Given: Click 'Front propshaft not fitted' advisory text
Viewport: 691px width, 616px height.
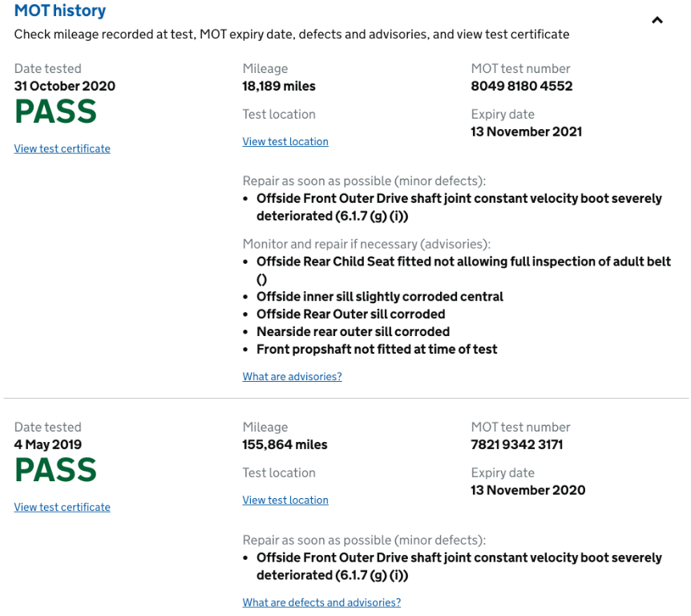Looking at the screenshot, I should (x=377, y=350).
